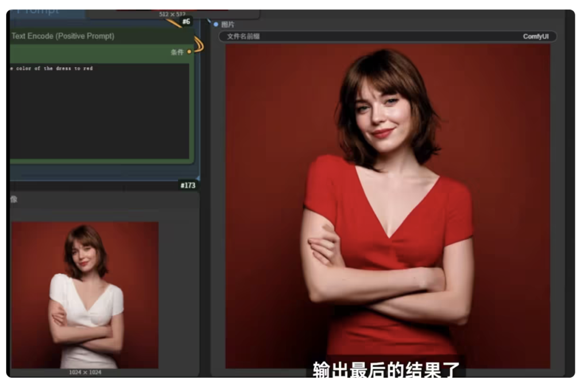Click the #173 node badge
Viewport: 588px width, 392px height.
pos(188,185)
